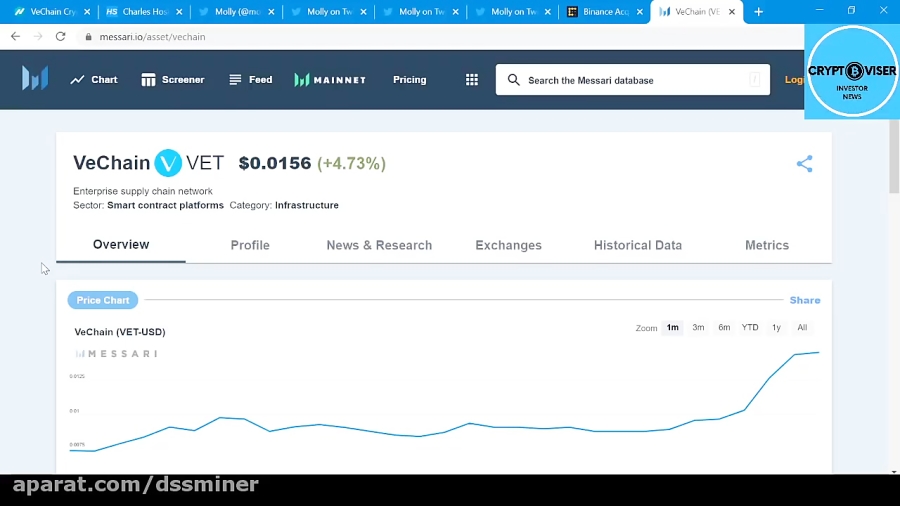The image size is (900, 506).
Task: Click the VeChain V logo icon
Action: click(168, 163)
